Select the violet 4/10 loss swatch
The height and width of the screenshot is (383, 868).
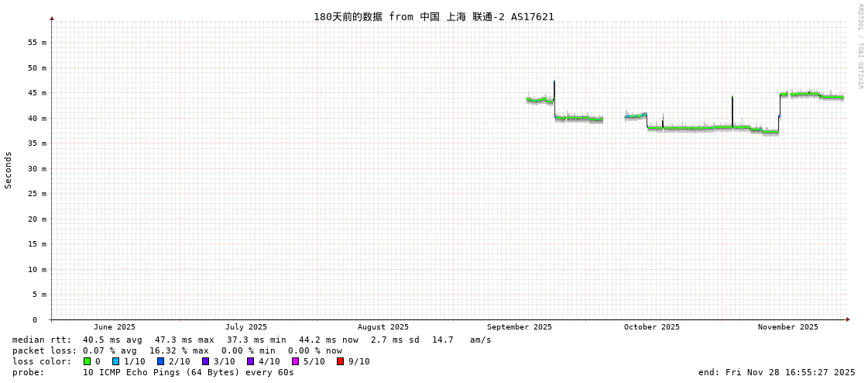[250, 361]
